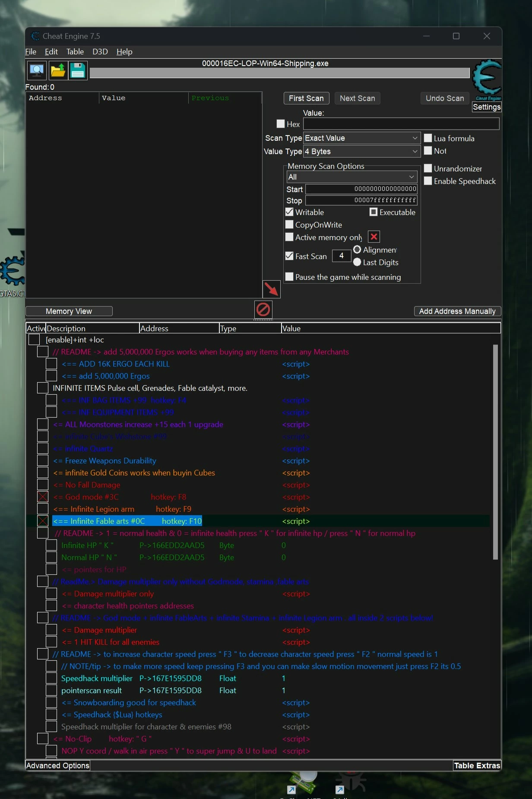Screen dimensions: 532x799
Task: Check Pause the game while scanning
Action: (x=289, y=277)
